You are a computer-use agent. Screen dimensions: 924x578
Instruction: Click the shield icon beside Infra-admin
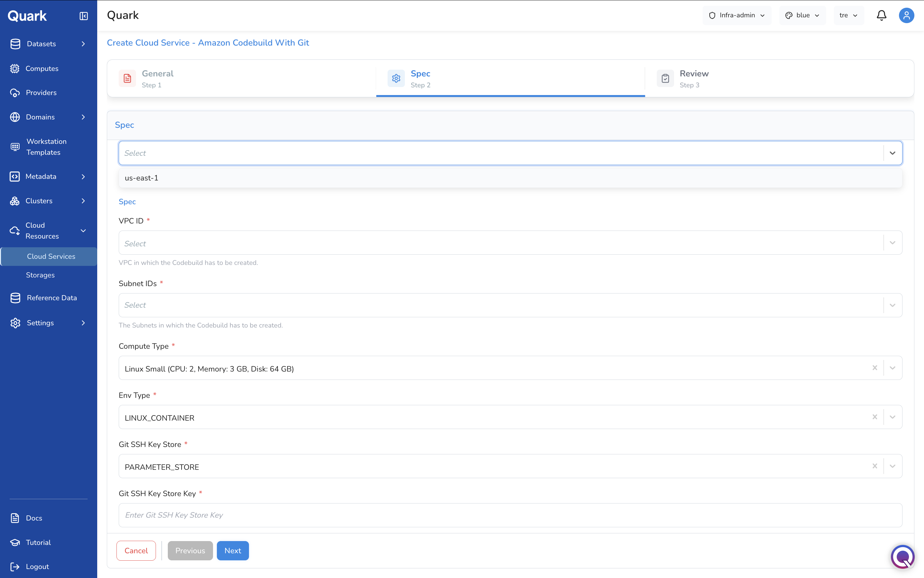coord(712,15)
